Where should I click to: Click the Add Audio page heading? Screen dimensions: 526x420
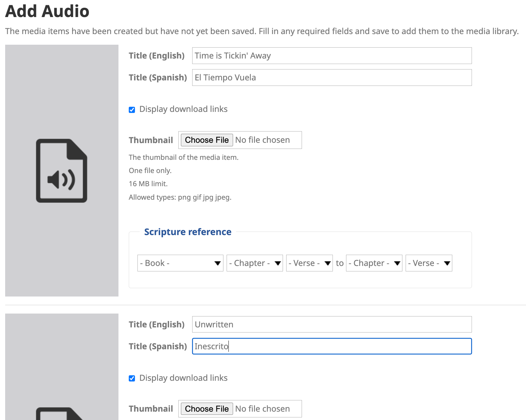47,11
